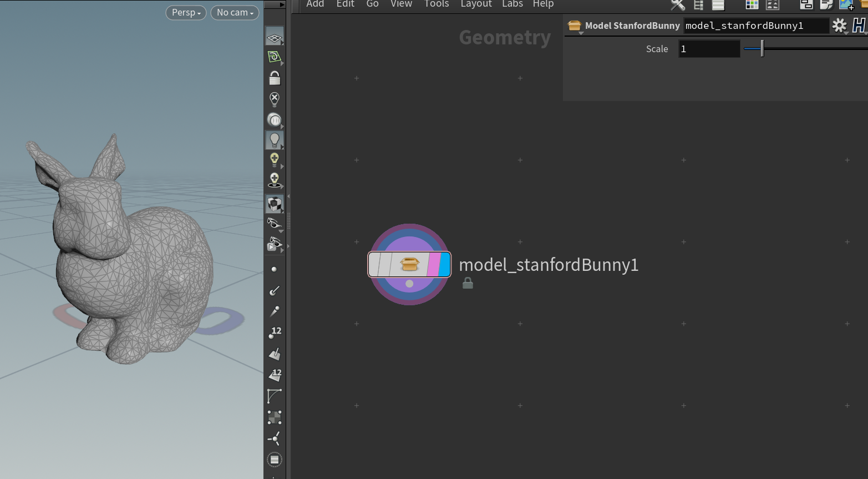Open the gear parameter presets dropdown
This screenshot has width=868, height=479.
point(839,25)
